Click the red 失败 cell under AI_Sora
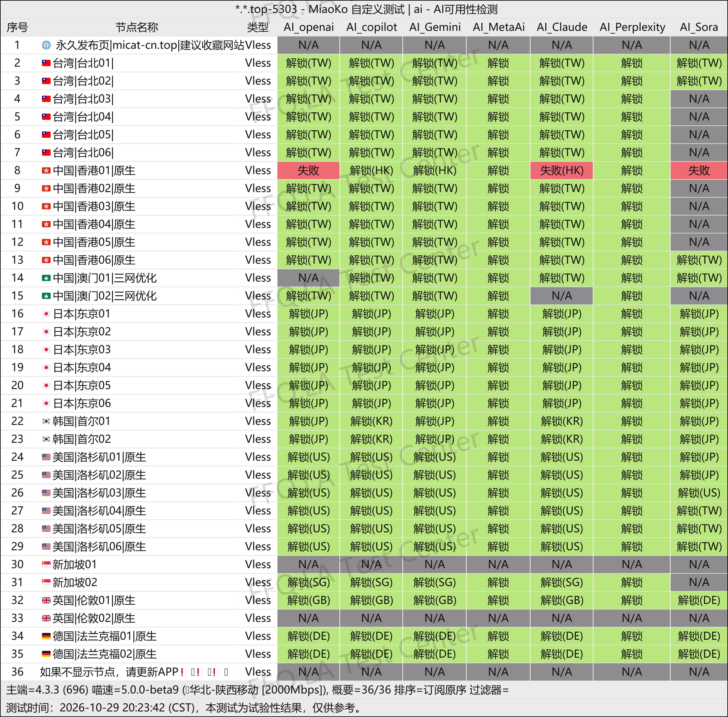Viewport: 728px width, 717px height. coord(699,170)
